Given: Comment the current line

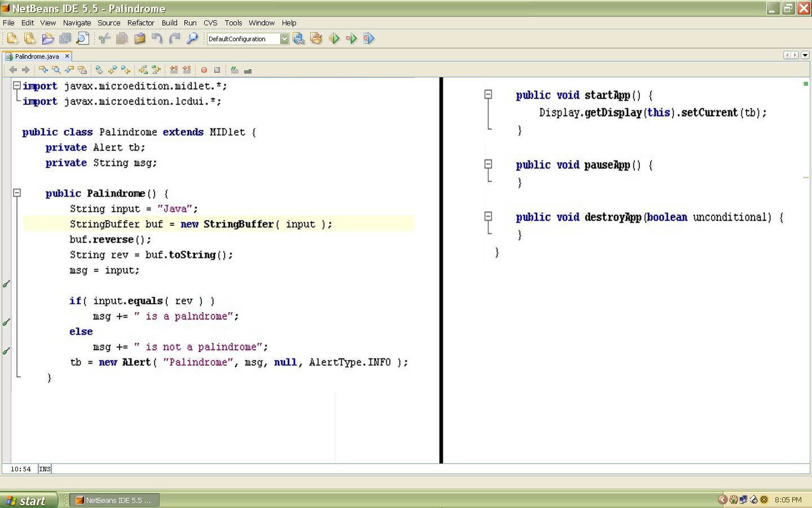Looking at the screenshot, I should pyautogui.click(x=235, y=70).
